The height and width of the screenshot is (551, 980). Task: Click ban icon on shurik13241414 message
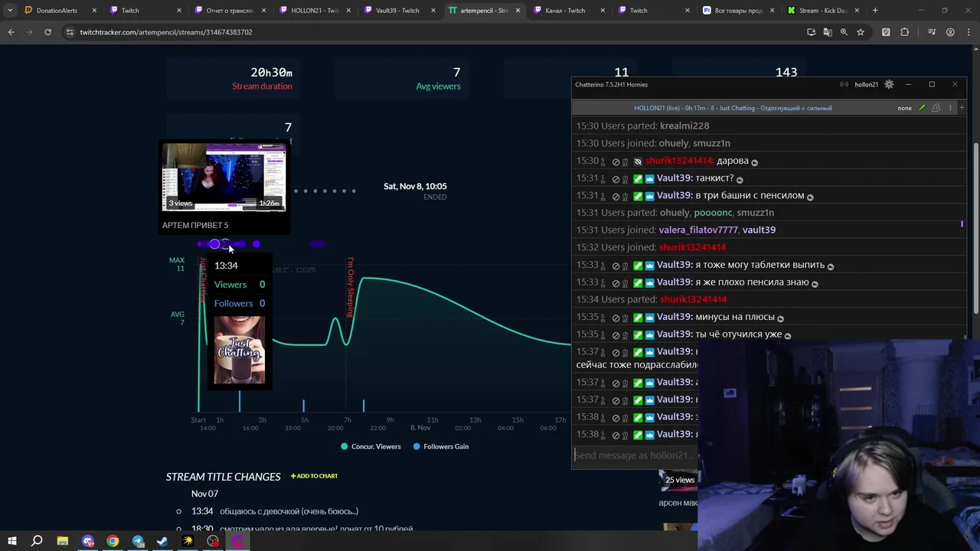coord(616,161)
